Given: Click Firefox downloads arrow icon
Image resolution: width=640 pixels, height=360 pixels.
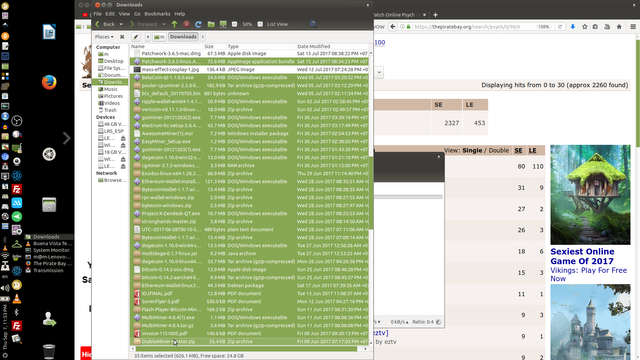Looking at the screenshot, I should (573, 27).
